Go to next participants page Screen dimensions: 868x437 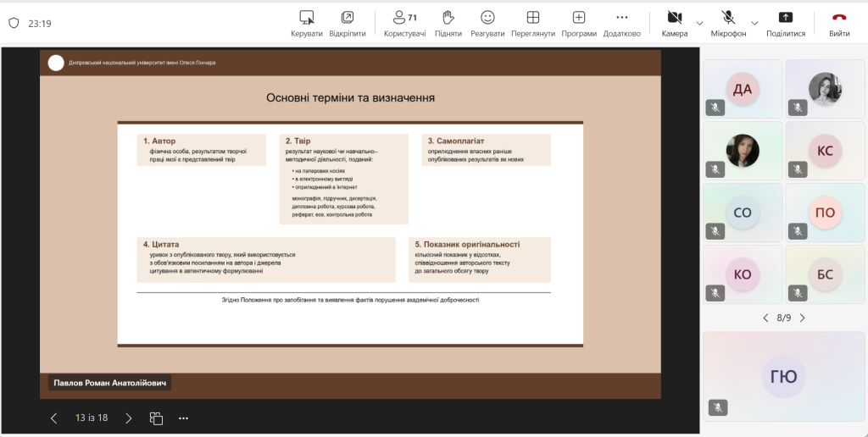pyautogui.click(x=802, y=318)
